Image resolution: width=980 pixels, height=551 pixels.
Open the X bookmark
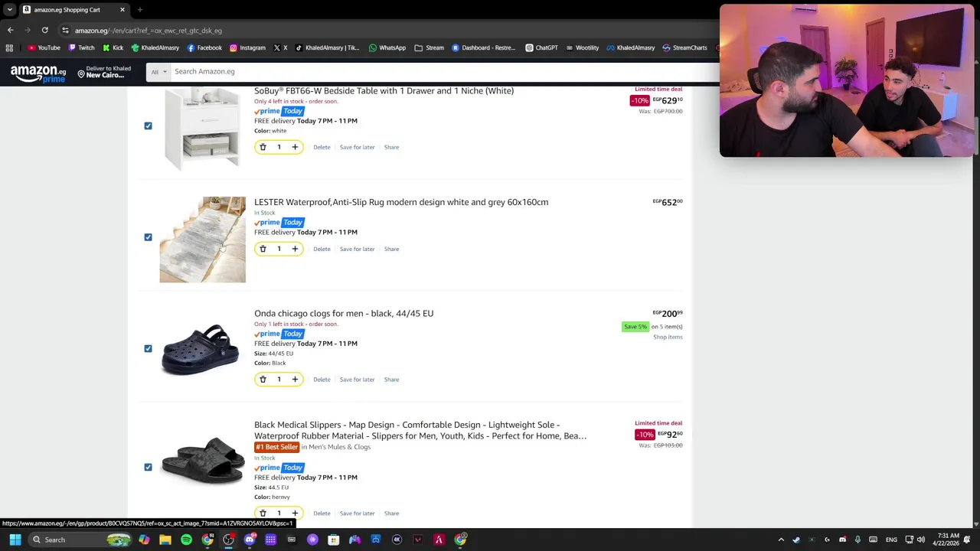(280, 47)
